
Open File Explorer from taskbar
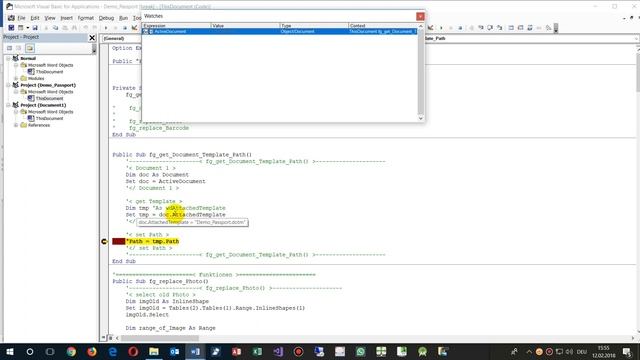coord(154,351)
